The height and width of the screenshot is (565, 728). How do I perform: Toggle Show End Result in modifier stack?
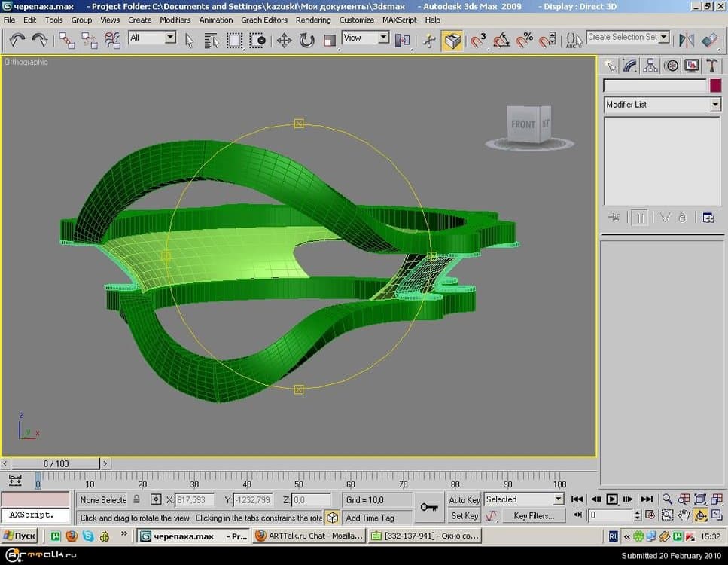tap(639, 218)
